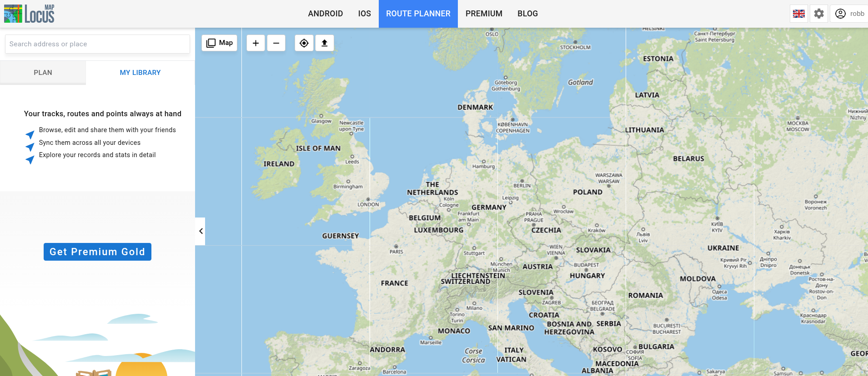Click the Leeds city label
Screen dimensions: 868x376
coord(352,162)
